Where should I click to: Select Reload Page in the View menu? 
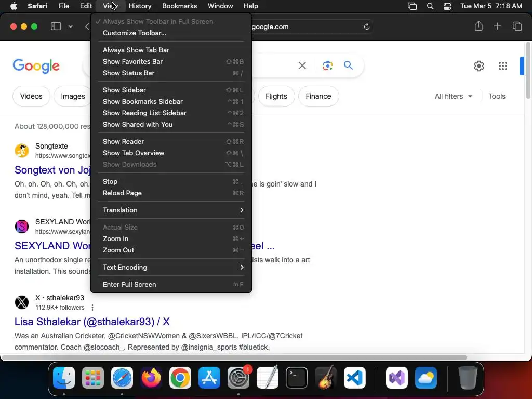(x=171, y=193)
